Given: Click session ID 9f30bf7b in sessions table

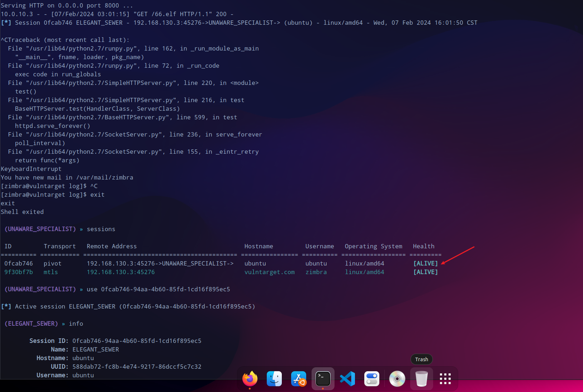Looking at the screenshot, I should point(19,272).
